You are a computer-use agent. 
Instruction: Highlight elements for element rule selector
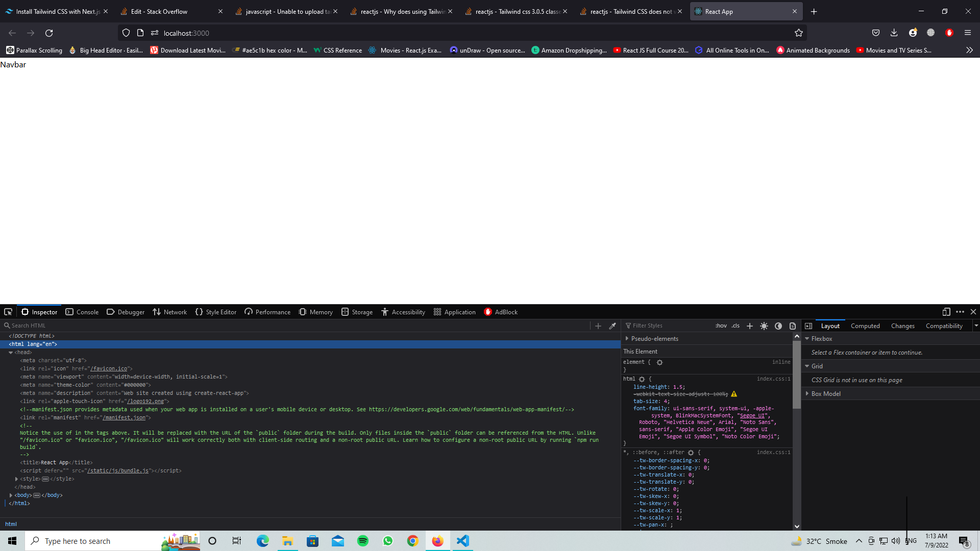(659, 362)
